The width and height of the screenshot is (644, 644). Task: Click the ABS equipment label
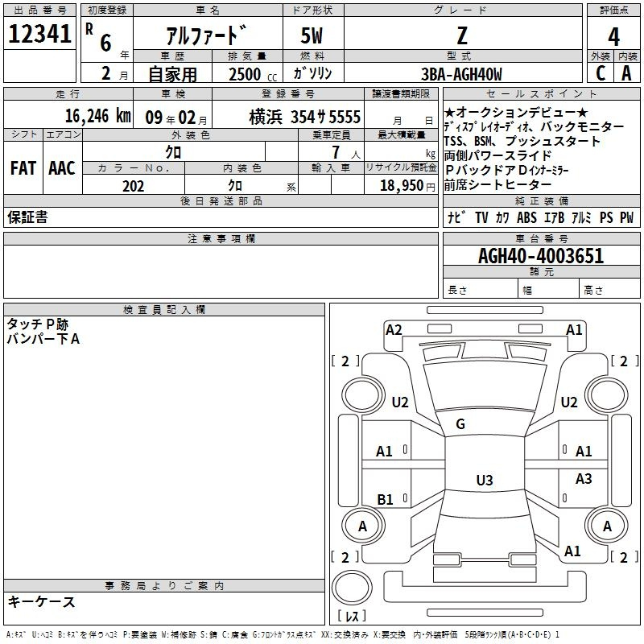point(526,217)
